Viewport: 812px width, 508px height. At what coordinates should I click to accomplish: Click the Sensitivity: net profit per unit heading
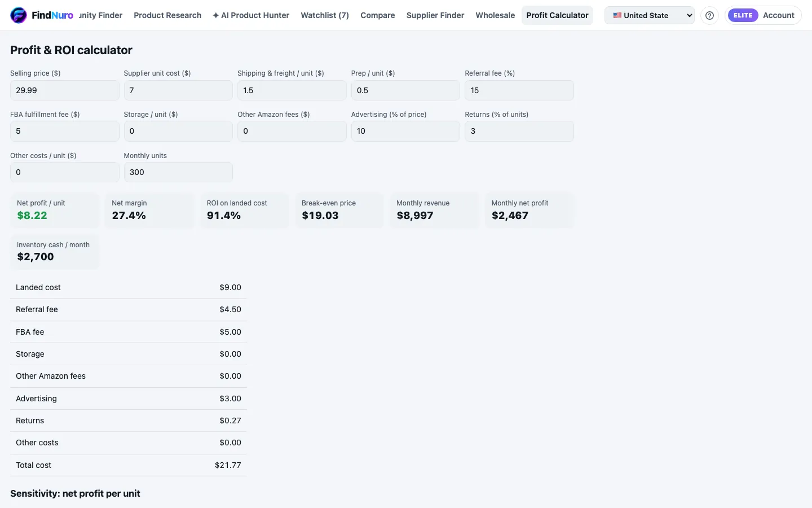[75, 493]
